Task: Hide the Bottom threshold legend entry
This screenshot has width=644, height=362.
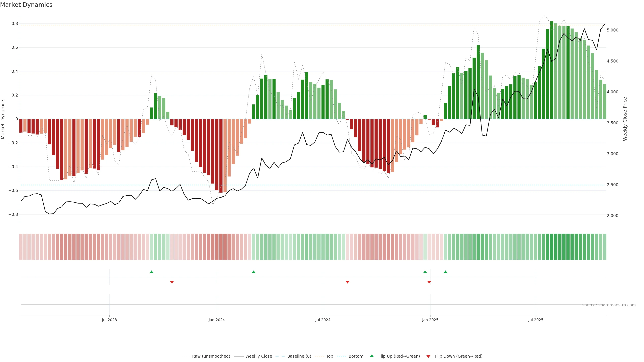Action: pyautogui.click(x=356, y=356)
